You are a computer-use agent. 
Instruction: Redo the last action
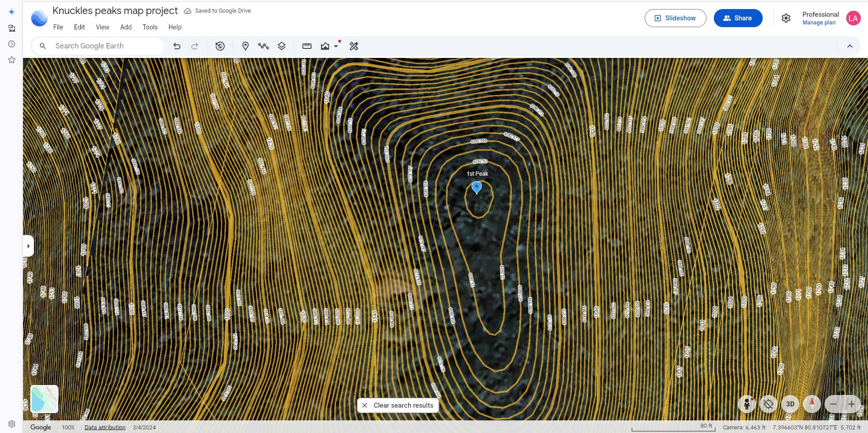(x=195, y=46)
